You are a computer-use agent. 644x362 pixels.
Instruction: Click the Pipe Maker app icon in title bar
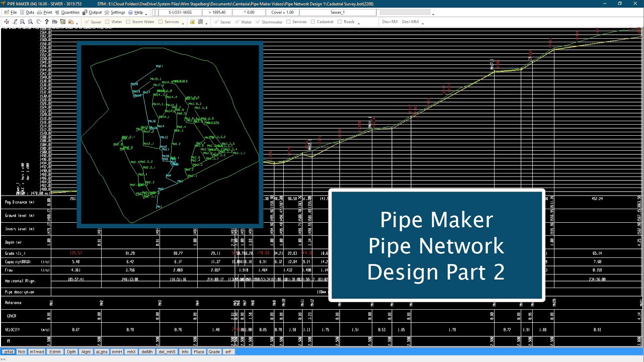pyautogui.click(x=3, y=4)
